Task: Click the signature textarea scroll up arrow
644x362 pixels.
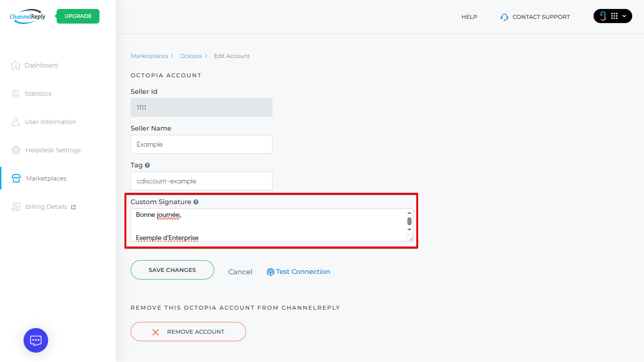Action: click(409, 213)
